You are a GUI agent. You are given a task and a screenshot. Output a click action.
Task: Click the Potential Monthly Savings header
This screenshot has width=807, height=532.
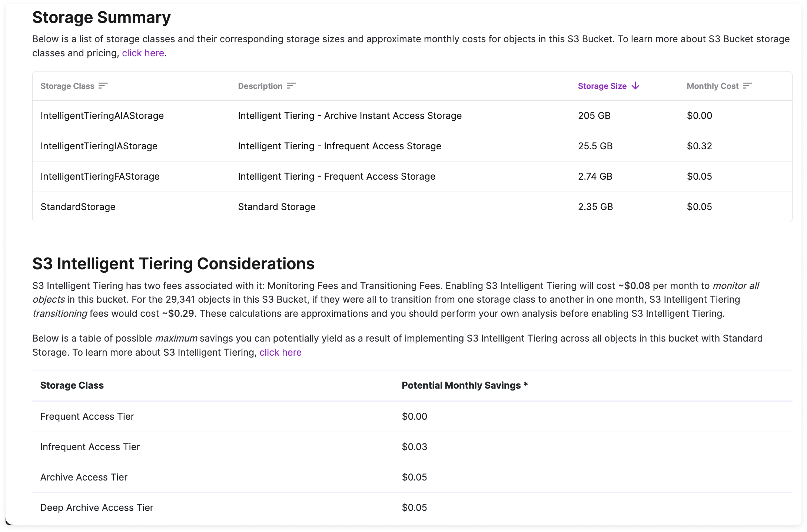[x=465, y=385]
